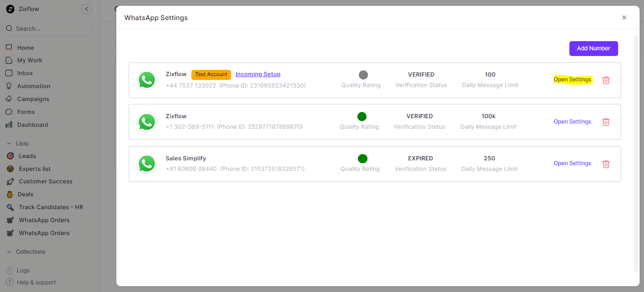Open the Help & support icon
The width and height of the screenshot is (644, 292).
pos(9,282)
